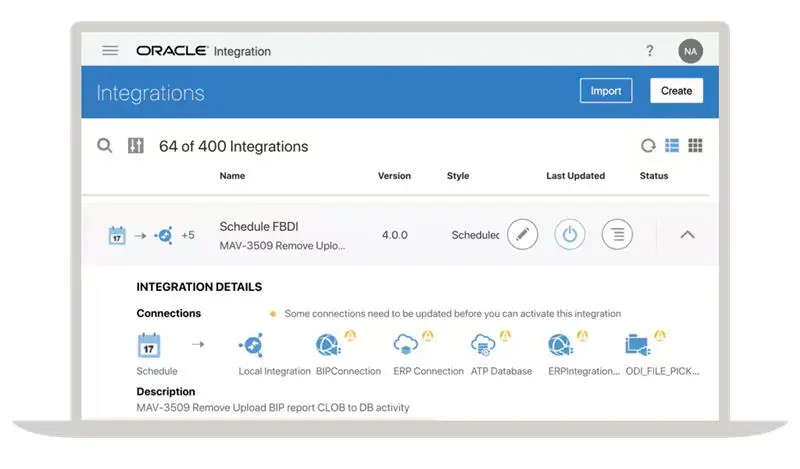Sort by the Name column header
The width and height of the screenshot is (800, 469).
pyautogui.click(x=232, y=176)
